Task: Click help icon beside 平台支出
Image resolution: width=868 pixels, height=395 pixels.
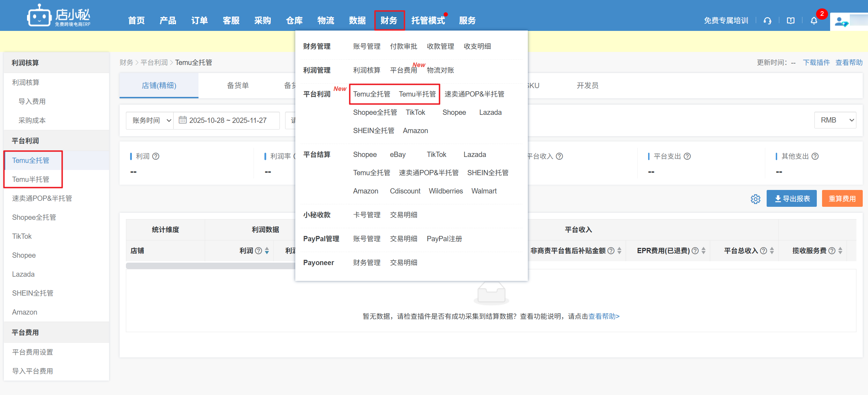Action: 687,156
